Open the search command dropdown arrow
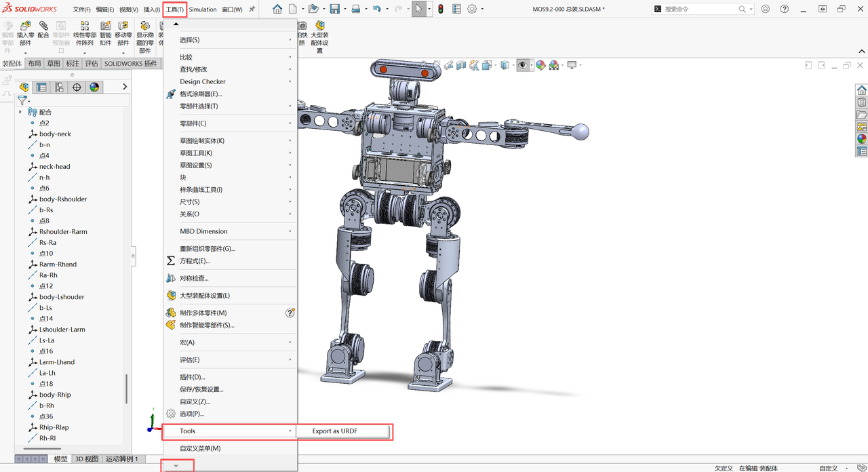868x472 pixels. (751, 9)
